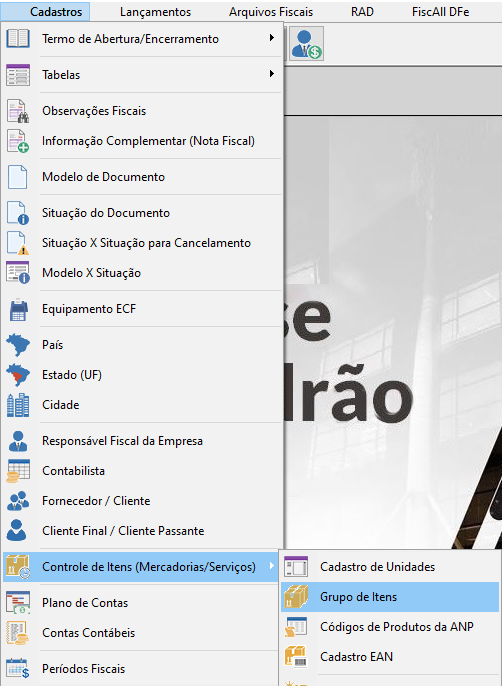Click the Contas Contábeis icon

click(x=18, y=633)
